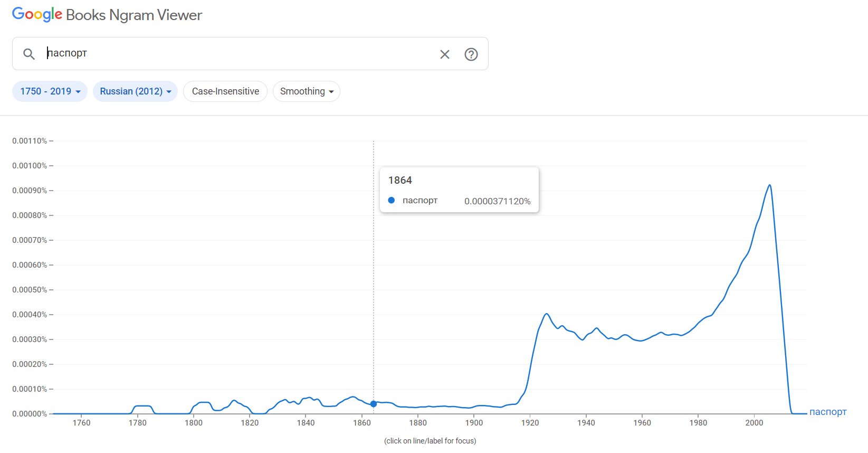Click the паспорт line label at right
The height and width of the screenshot is (453, 868).
coord(827,412)
